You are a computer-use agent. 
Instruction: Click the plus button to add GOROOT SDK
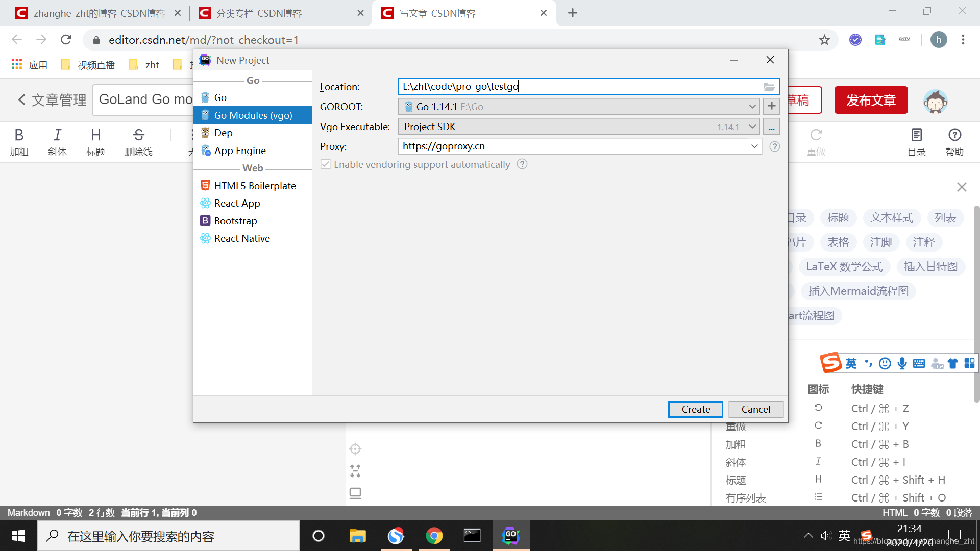(771, 106)
